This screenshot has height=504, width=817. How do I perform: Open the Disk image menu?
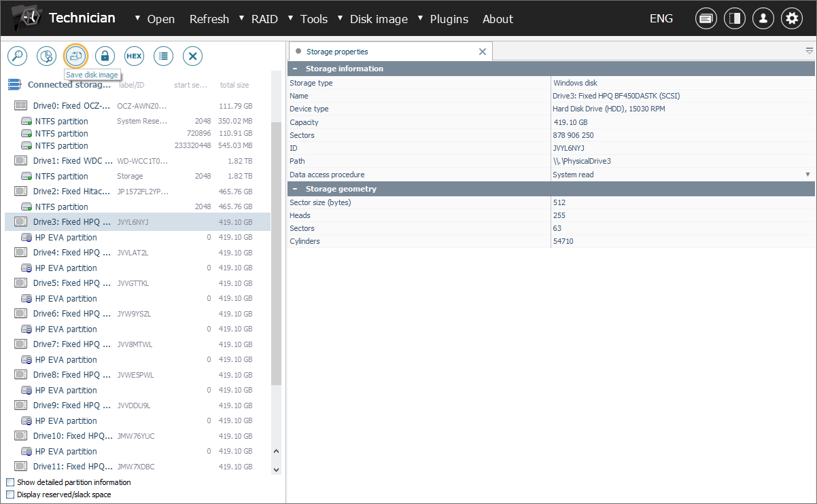coord(378,19)
